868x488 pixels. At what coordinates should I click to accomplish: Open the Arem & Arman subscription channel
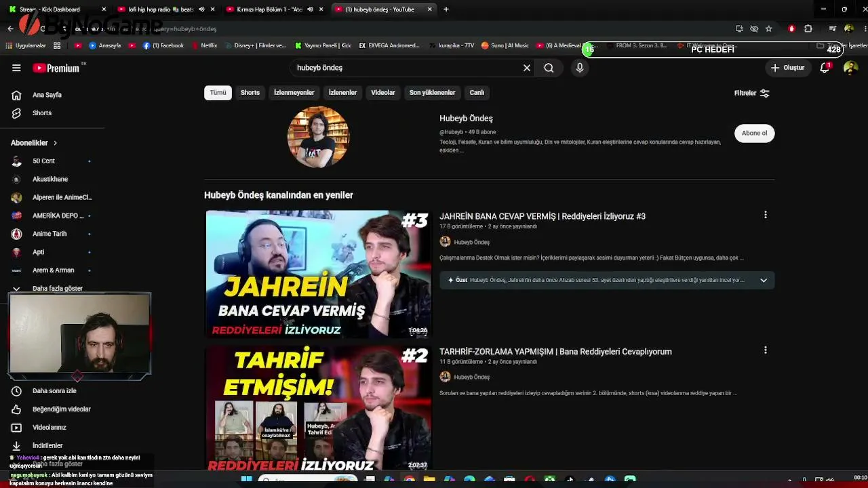pos(53,270)
